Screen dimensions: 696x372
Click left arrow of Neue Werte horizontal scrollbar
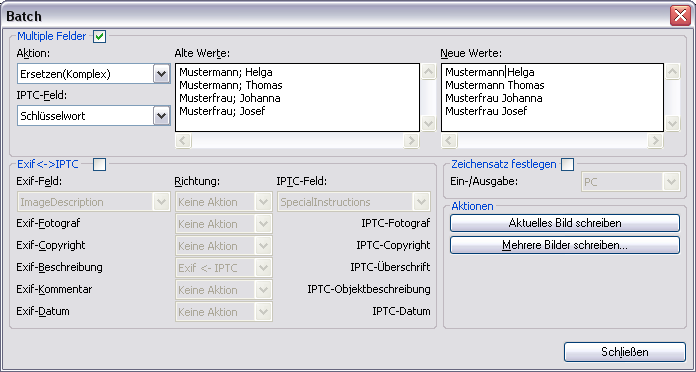click(x=449, y=141)
